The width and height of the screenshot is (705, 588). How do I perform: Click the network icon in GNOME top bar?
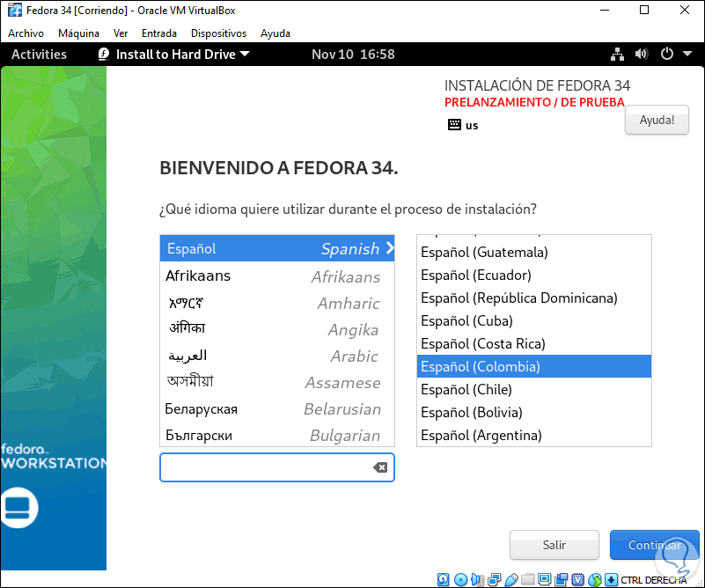[x=617, y=54]
